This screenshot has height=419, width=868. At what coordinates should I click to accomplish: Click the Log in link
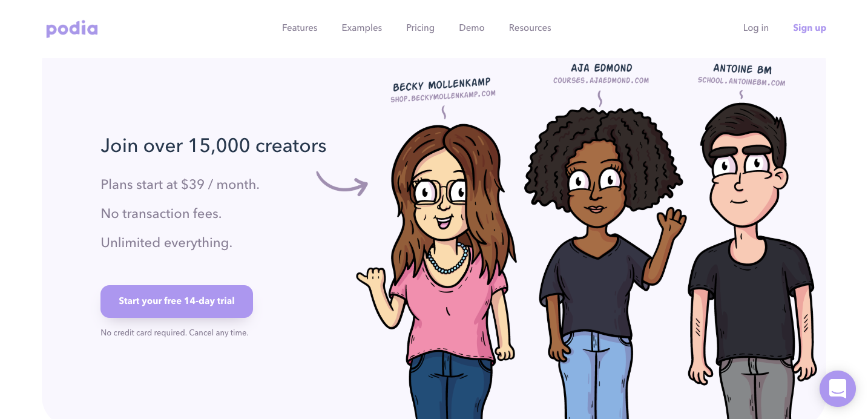tap(756, 28)
